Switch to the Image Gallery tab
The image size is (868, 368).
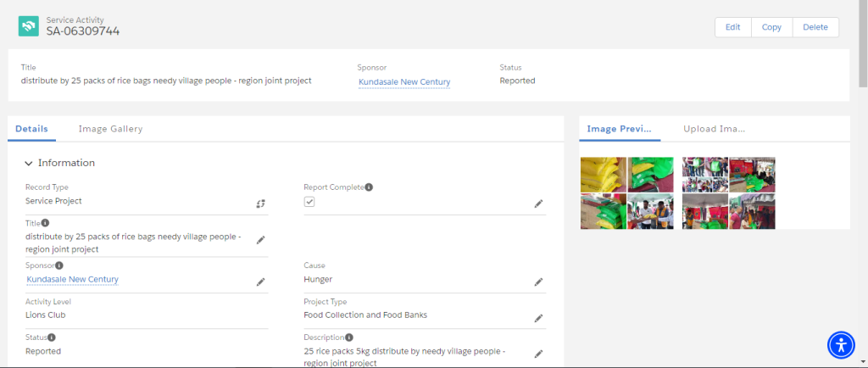coord(110,129)
